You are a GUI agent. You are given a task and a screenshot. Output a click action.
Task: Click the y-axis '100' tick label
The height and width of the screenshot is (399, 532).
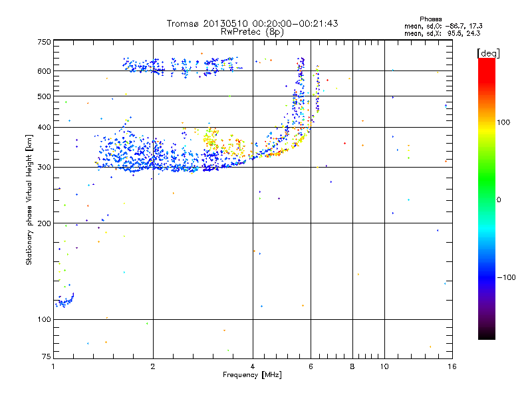pos(44,320)
